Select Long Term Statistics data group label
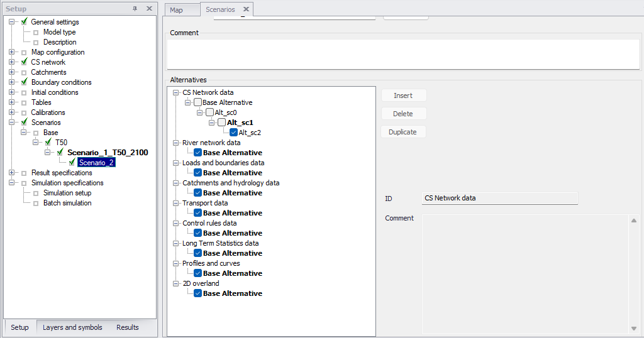This screenshot has width=644, height=338. tap(221, 243)
